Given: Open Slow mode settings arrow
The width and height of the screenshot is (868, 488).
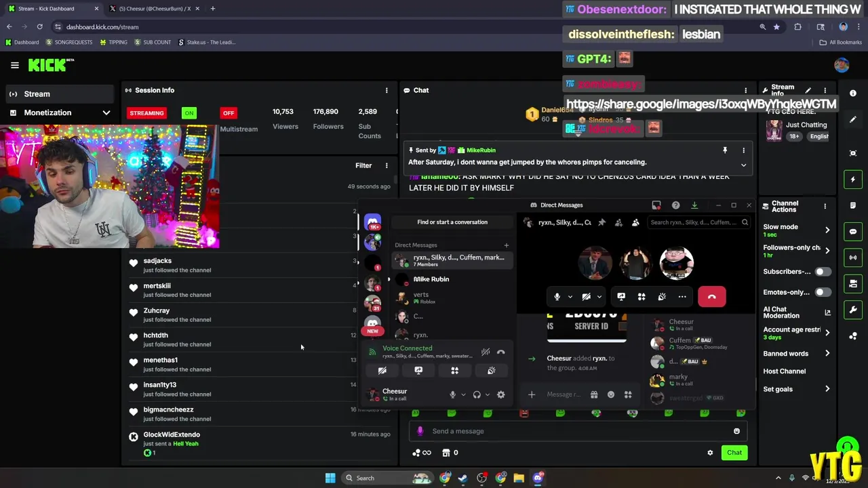Looking at the screenshot, I should (x=827, y=230).
